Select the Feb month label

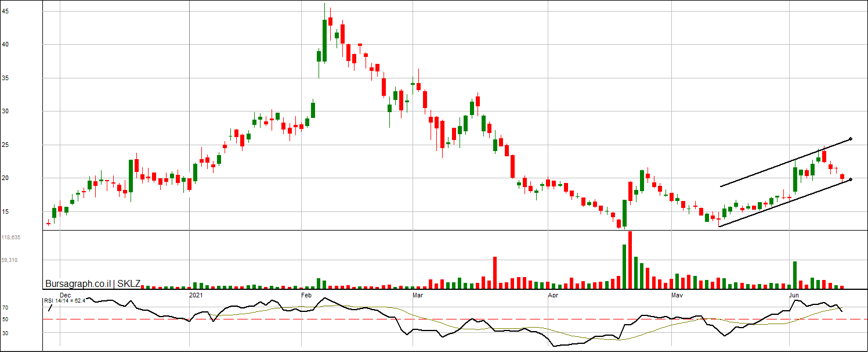[x=308, y=295]
